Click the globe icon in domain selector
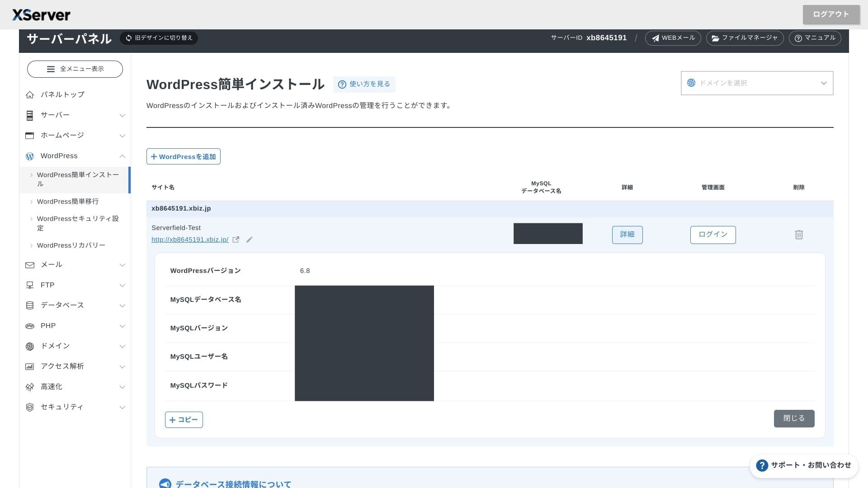Viewport: 868px width, 488px height. coord(691,83)
